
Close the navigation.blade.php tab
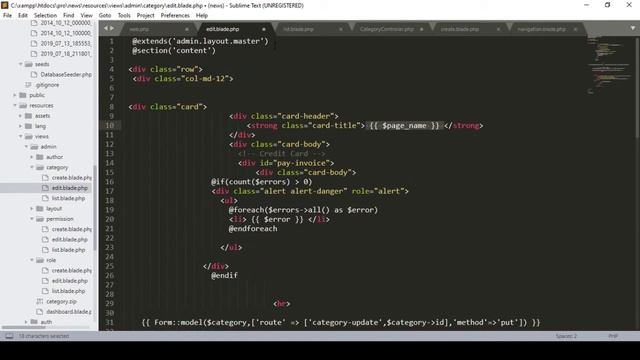[575, 29]
